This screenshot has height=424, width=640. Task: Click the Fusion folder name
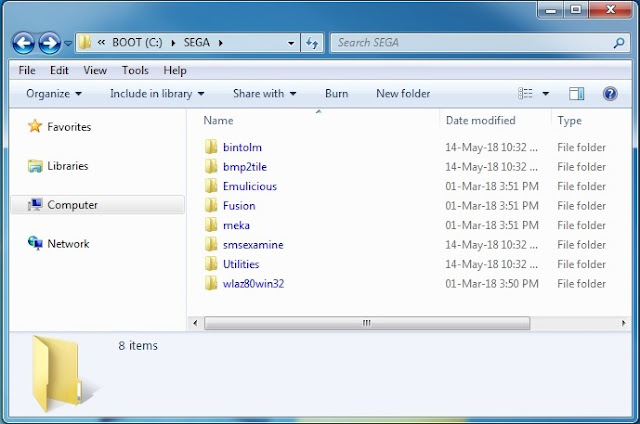(x=239, y=206)
